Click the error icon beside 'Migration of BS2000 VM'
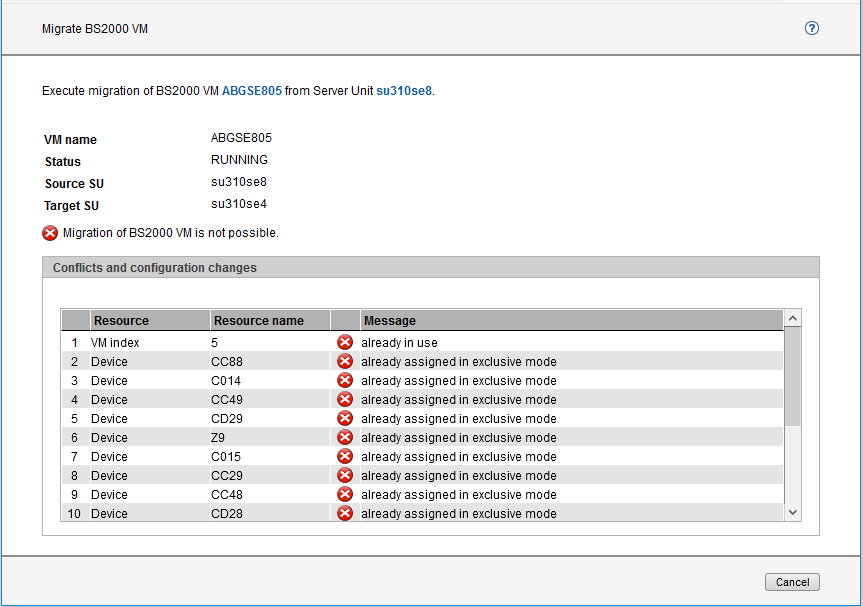This screenshot has height=607, width=863. (50, 233)
